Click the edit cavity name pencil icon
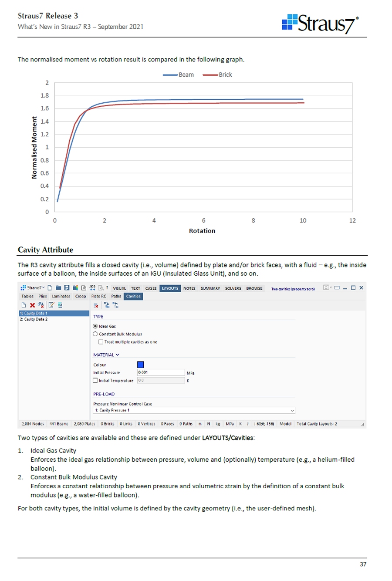The height and width of the screenshot is (581, 392). pyautogui.click(x=51, y=305)
